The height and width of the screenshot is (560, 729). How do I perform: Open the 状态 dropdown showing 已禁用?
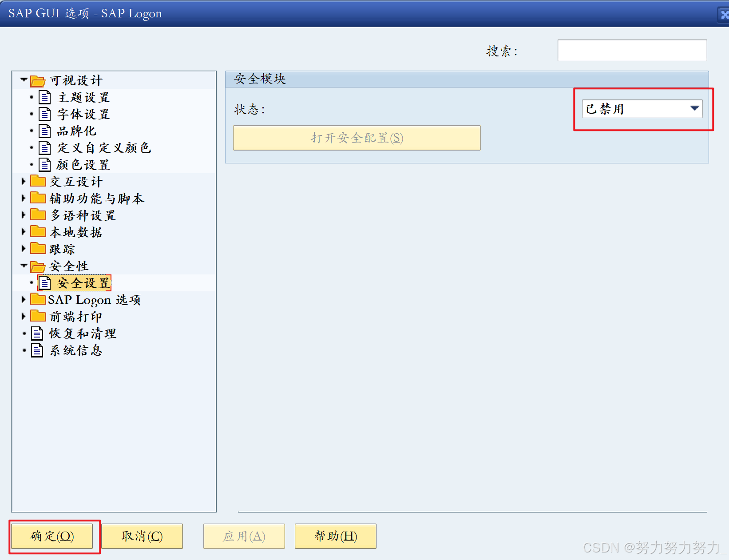click(x=642, y=109)
